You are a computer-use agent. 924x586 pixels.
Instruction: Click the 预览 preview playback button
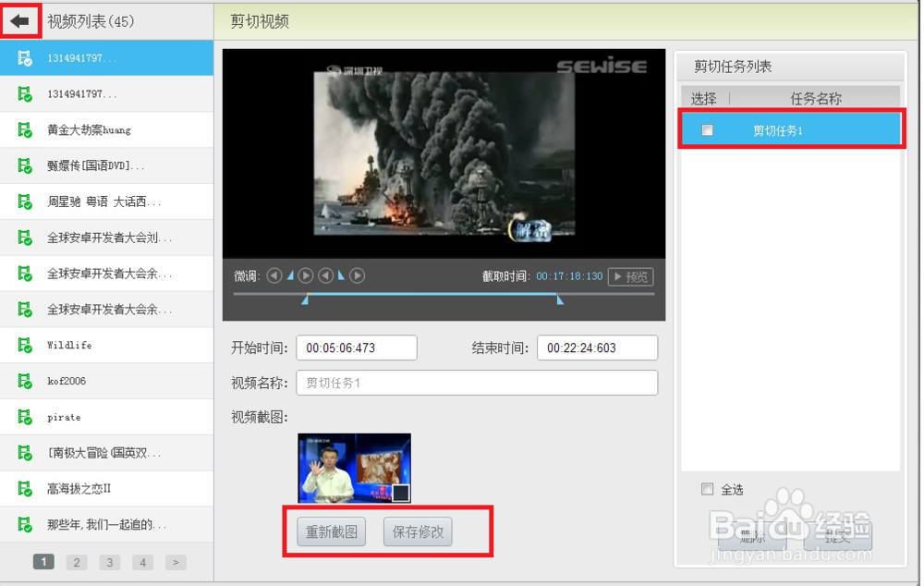629,275
